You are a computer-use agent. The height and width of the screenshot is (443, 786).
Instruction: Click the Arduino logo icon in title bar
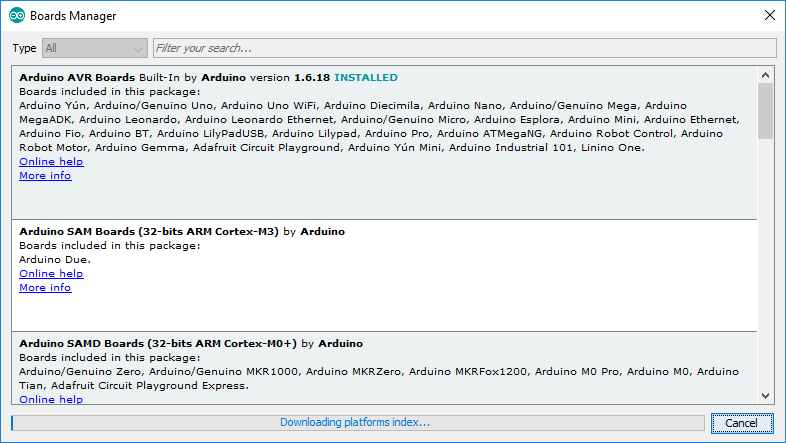tap(17, 16)
